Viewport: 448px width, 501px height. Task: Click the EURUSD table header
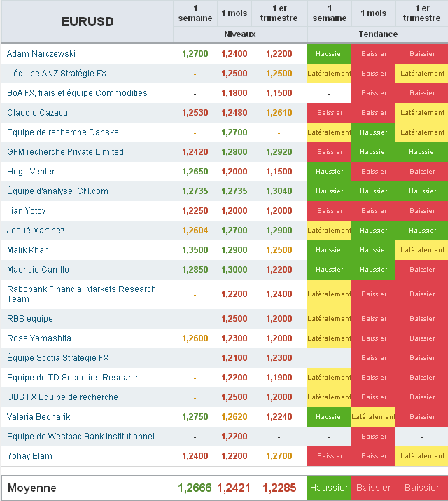87,22
